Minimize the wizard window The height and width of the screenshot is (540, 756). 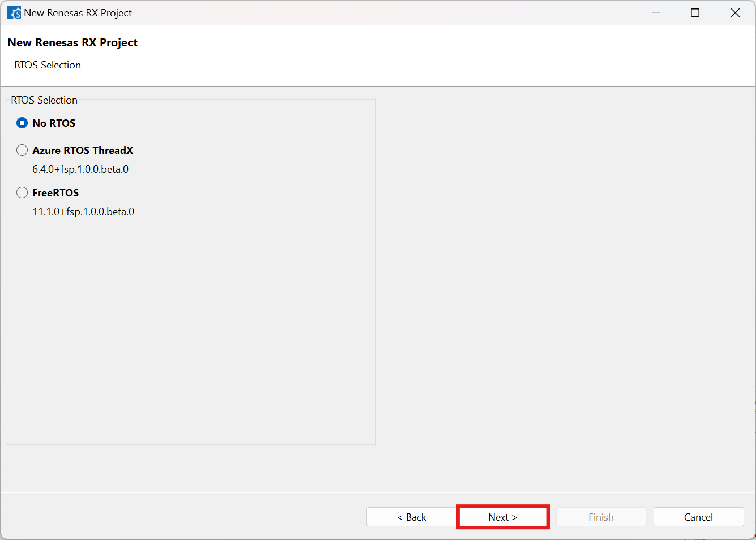coord(656,12)
